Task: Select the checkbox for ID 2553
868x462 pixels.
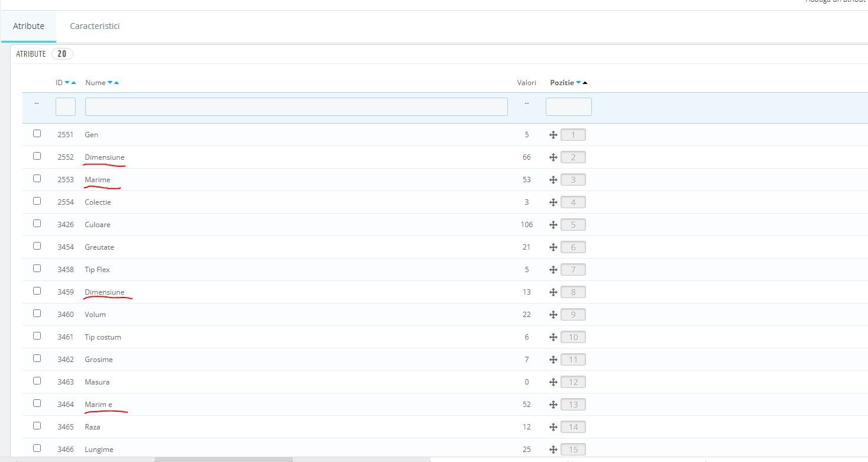Action: (x=37, y=179)
